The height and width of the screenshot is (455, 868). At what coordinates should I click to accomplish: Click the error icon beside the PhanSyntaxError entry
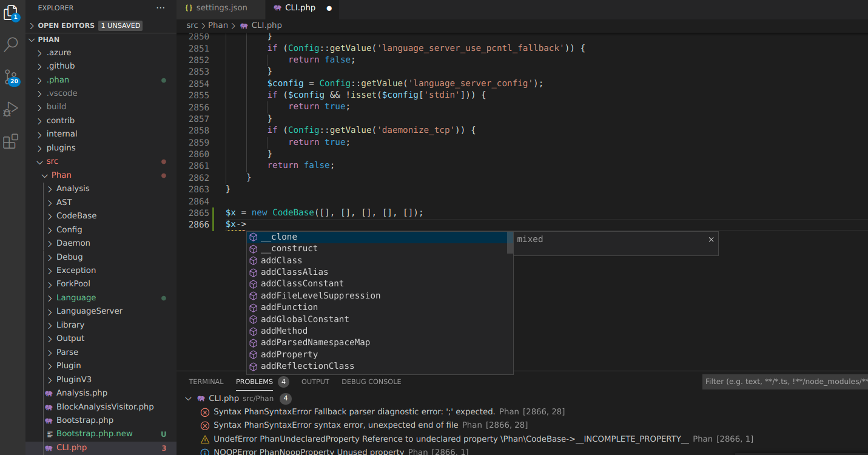click(x=205, y=411)
